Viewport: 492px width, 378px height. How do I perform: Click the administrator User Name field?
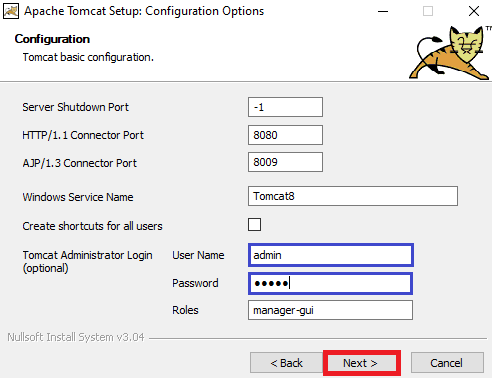click(331, 255)
